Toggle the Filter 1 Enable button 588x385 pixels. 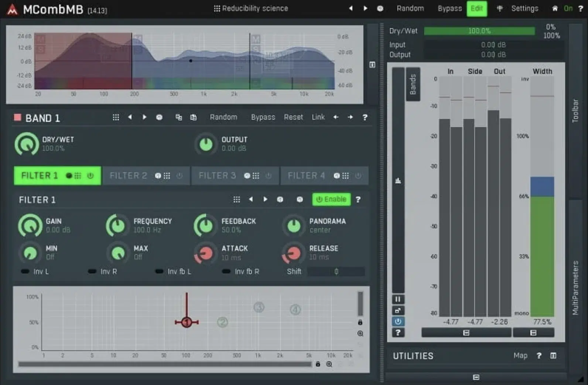click(x=331, y=199)
